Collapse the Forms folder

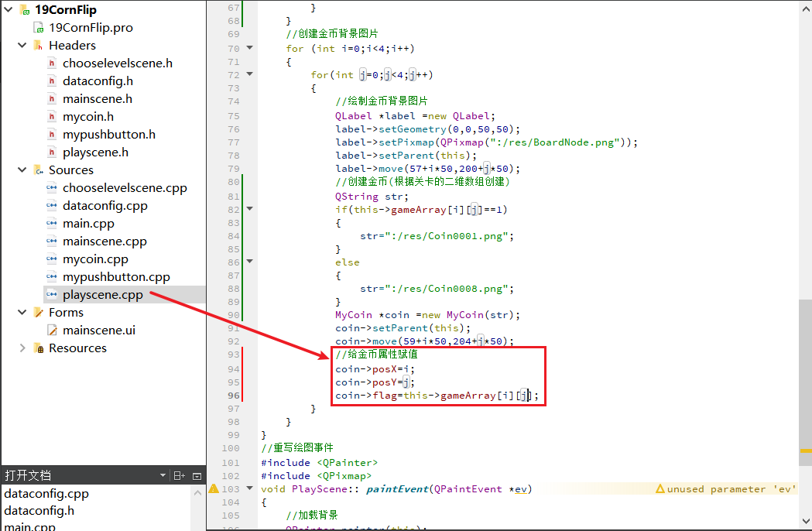click(22, 313)
